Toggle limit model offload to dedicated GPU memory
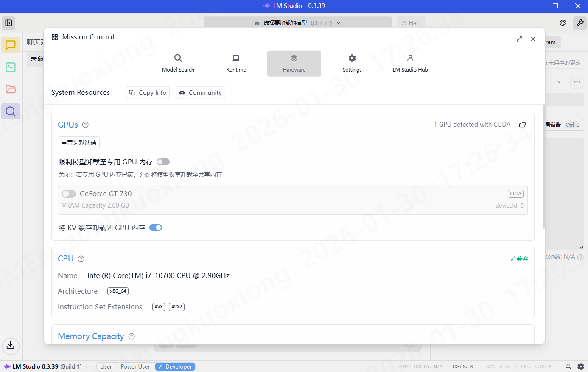Image resolution: width=588 pixels, height=372 pixels. click(163, 162)
